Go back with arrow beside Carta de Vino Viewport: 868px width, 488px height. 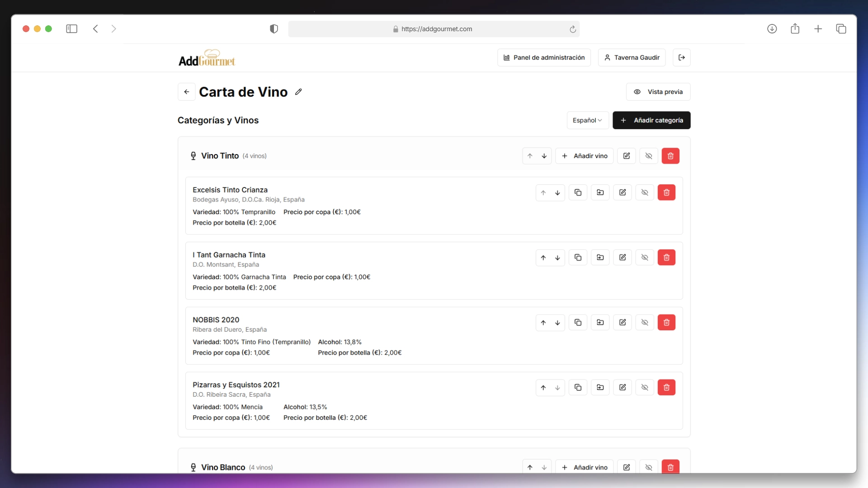(x=186, y=92)
